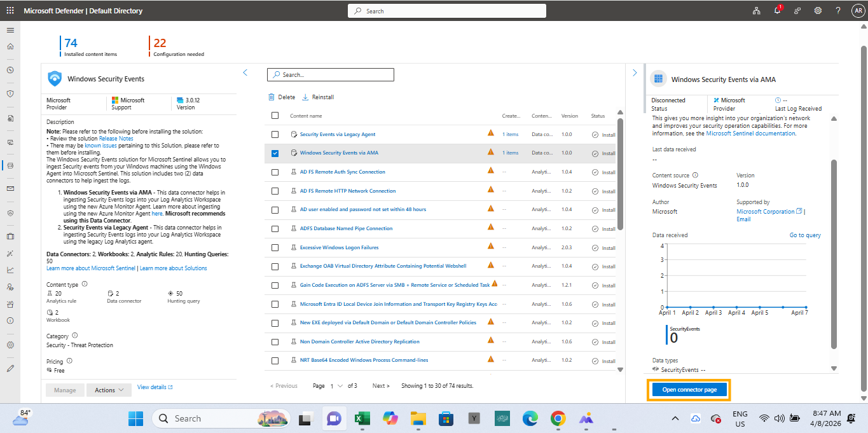The width and height of the screenshot is (868, 433).
Task: Sort by Version column header
Action: click(570, 116)
